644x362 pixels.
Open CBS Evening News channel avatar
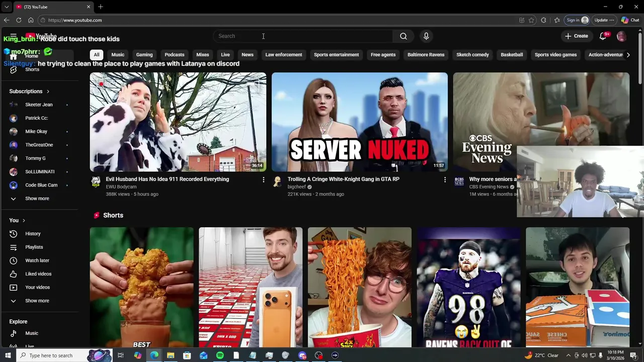coord(459,182)
